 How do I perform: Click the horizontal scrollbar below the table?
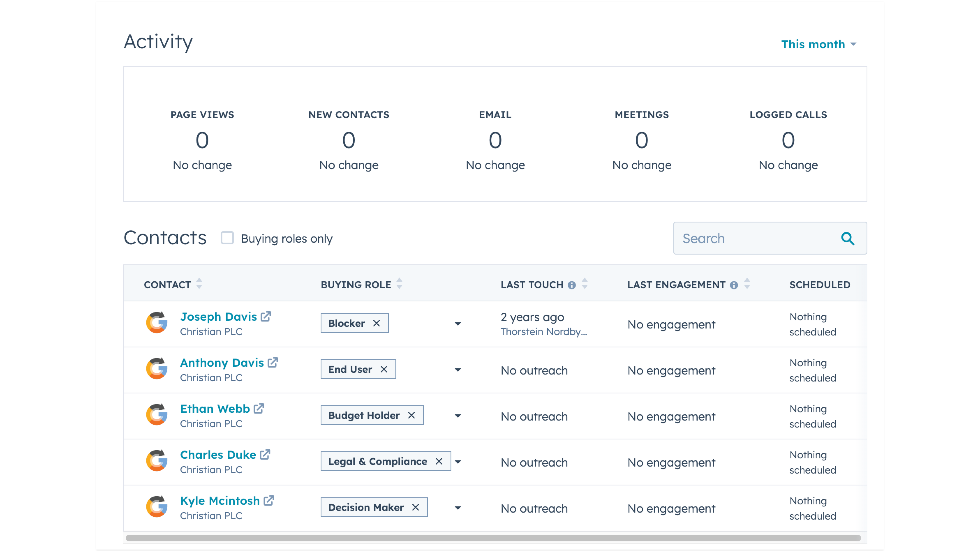[x=495, y=538]
